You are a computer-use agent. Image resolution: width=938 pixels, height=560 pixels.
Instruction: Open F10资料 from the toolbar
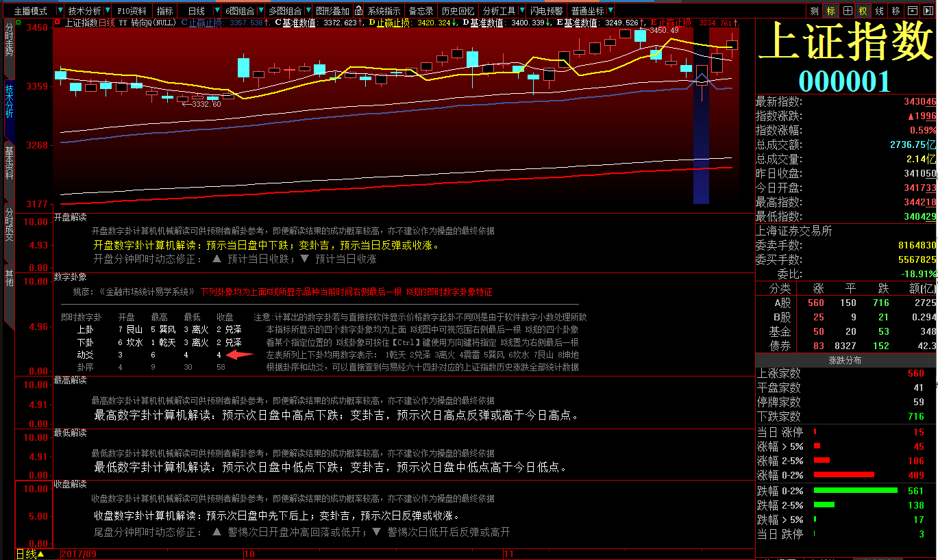[x=132, y=11]
